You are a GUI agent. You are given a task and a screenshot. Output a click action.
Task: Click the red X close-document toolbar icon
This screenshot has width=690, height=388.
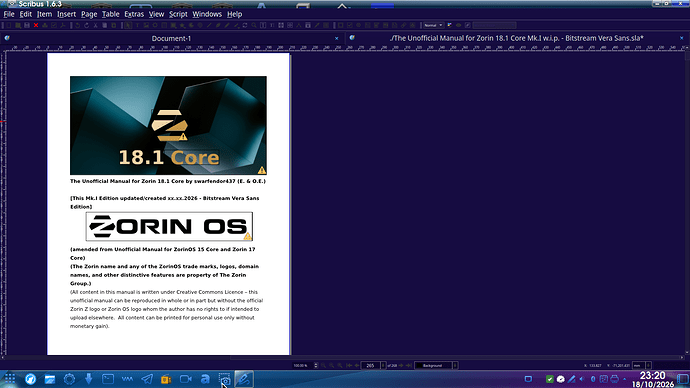36,25
